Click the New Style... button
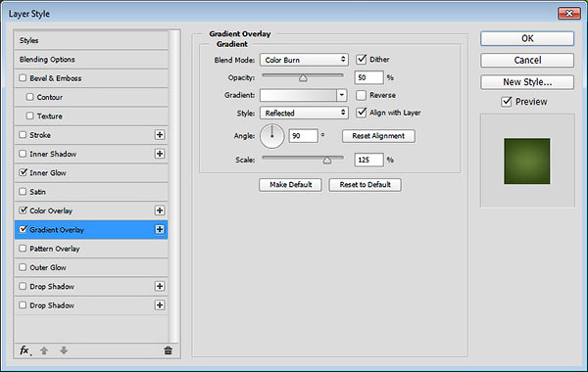The width and height of the screenshot is (588, 372). point(527,81)
